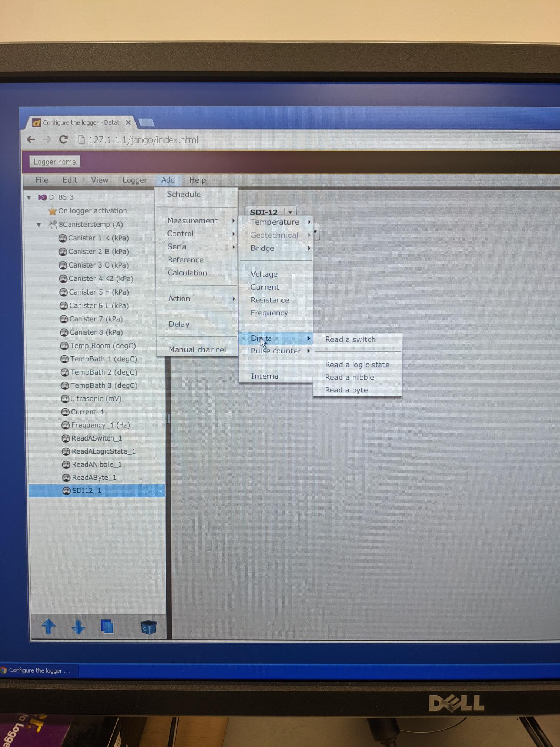Select Temp Room (degC) channel in tree
This screenshot has height=747, width=560.
pos(103,346)
